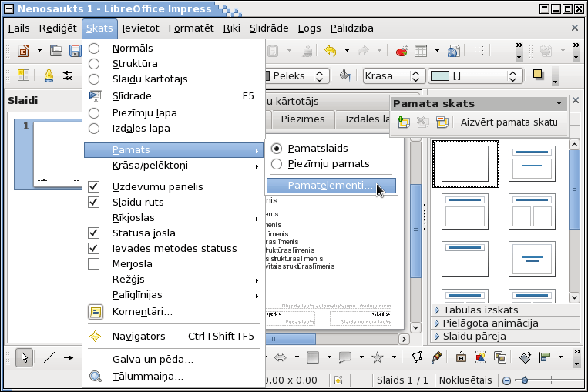
Task: Click the Table insert icon
Action: coord(421,51)
